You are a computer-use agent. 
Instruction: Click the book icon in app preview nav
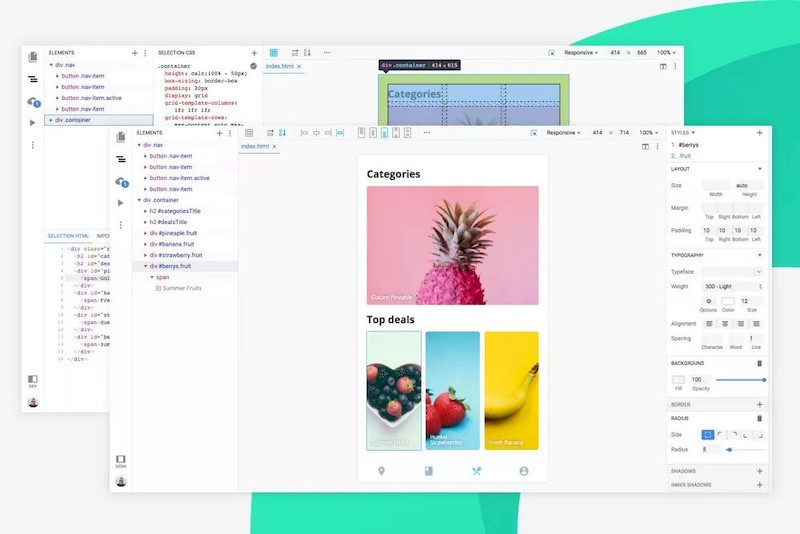pos(429,471)
